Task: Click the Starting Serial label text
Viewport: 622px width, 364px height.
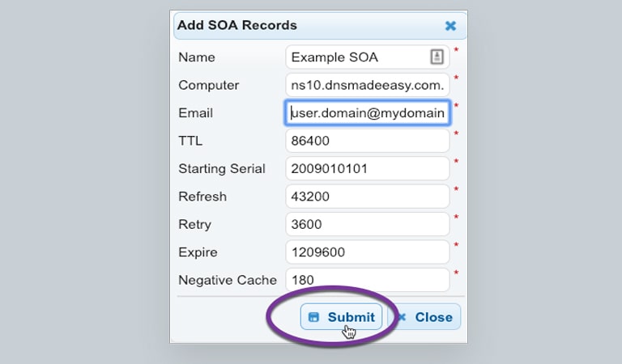Action: tap(222, 168)
